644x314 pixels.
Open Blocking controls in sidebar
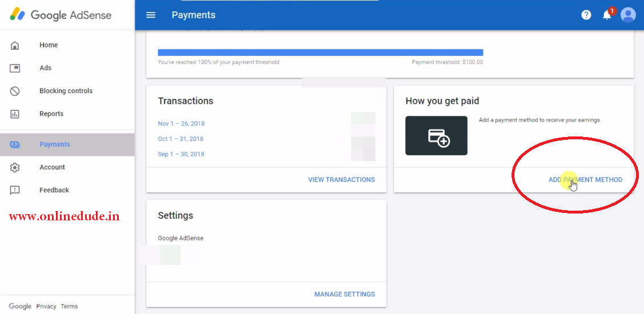click(66, 91)
